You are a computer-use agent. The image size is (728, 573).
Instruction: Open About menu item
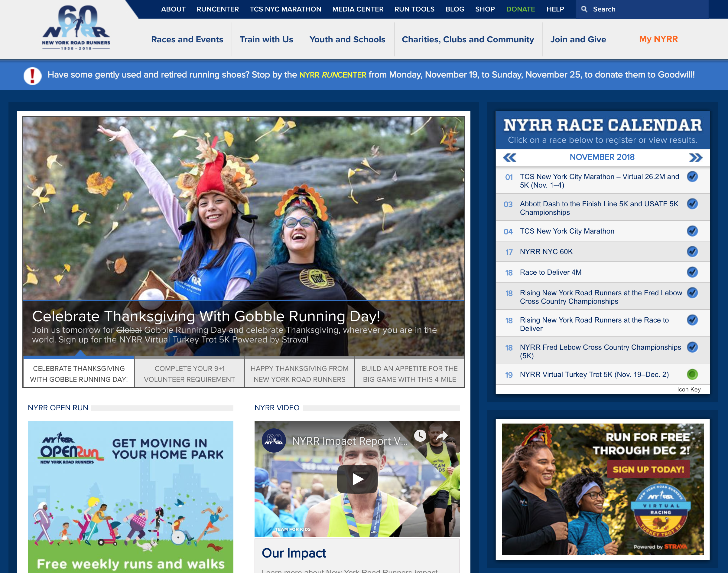173,9
